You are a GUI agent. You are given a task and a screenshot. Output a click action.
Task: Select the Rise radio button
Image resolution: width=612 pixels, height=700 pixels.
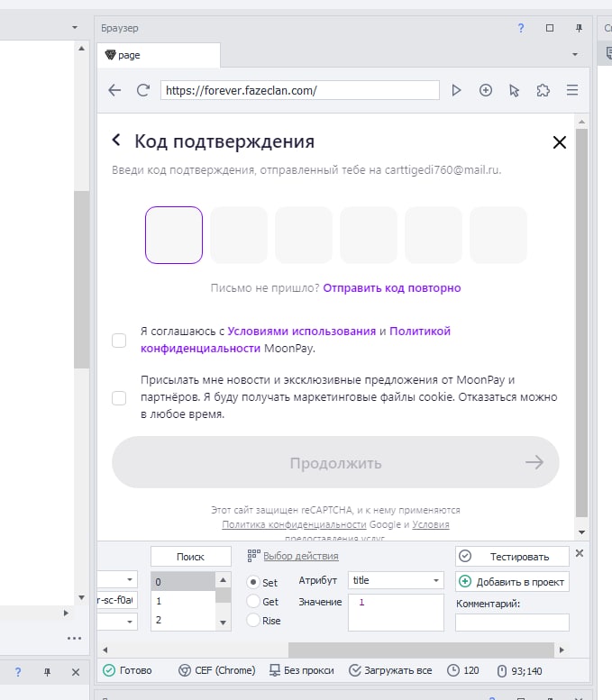253,620
